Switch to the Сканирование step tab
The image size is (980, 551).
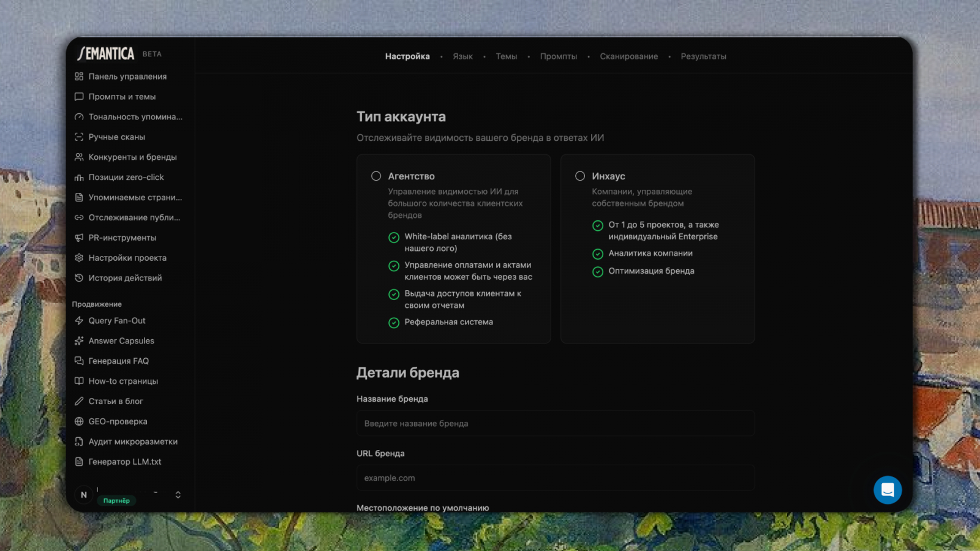pos(628,56)
